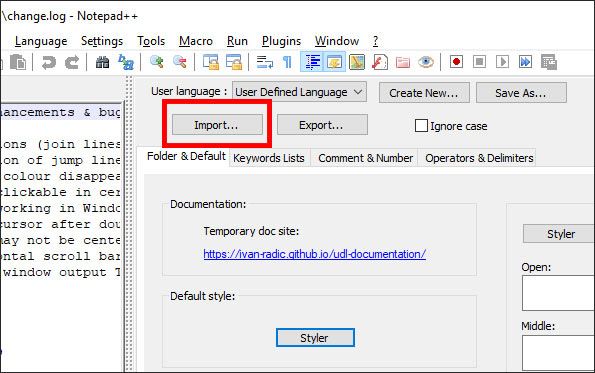Screen dimensions: 595x373
Task: Open the Document Map icon
Action: coord(357,62)
